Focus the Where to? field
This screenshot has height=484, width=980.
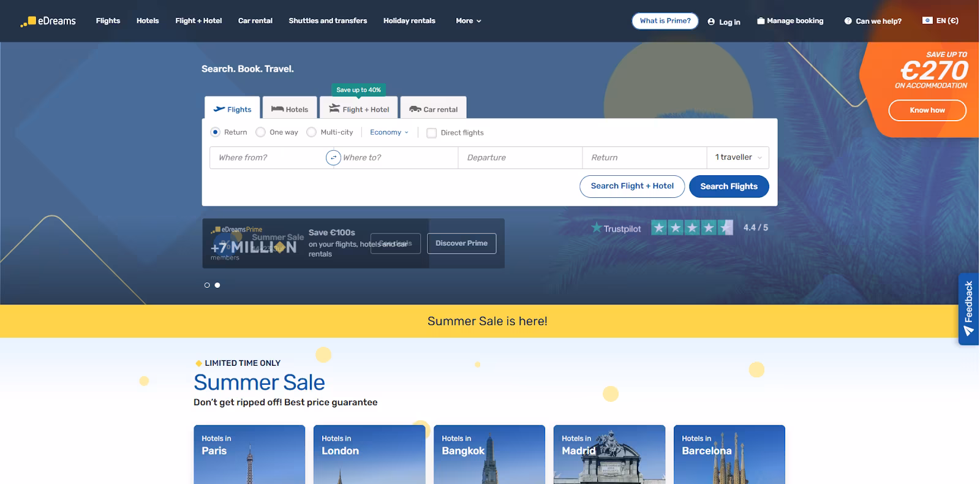(399, 157)
